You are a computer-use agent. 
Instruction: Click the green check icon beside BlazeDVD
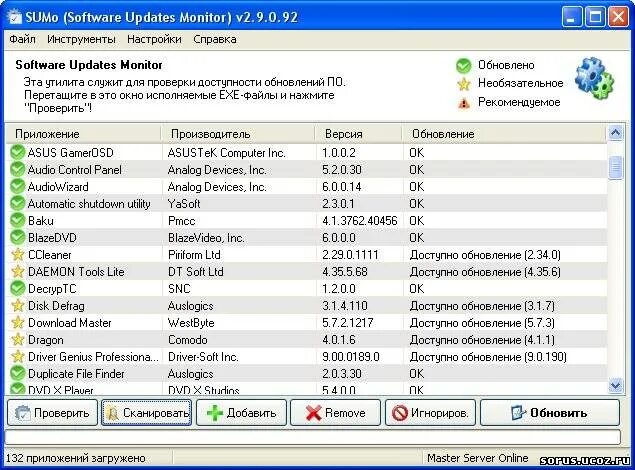17,238
